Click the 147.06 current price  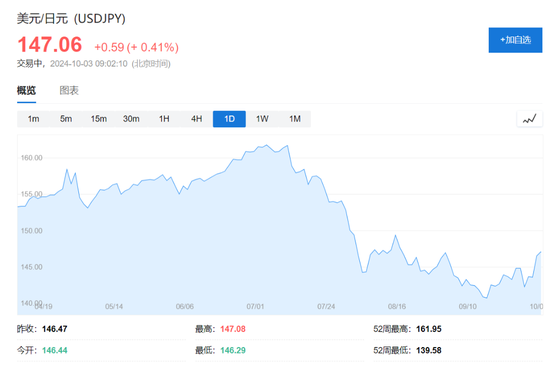50,45
